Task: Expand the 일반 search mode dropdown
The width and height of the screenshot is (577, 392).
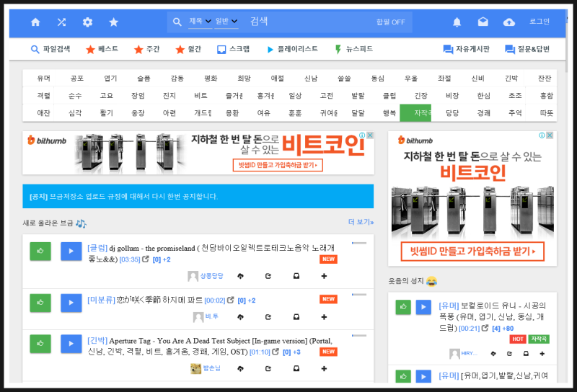Action: point(226,22)
